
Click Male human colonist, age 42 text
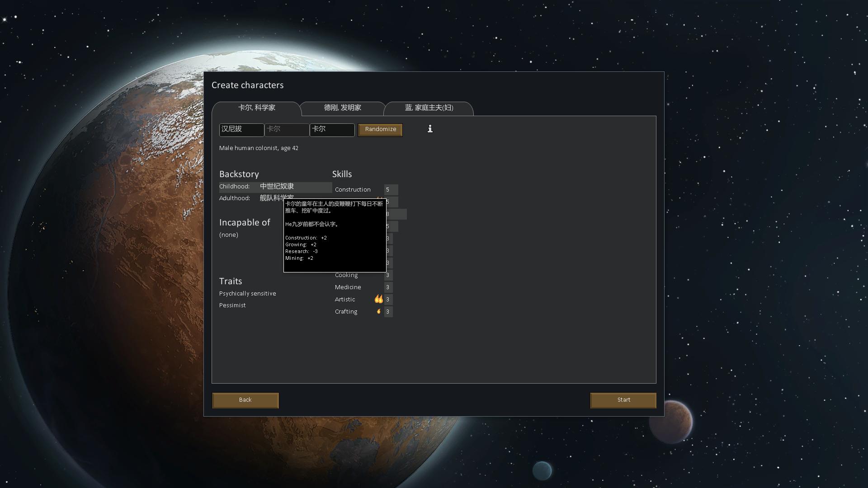click(259, 148)
